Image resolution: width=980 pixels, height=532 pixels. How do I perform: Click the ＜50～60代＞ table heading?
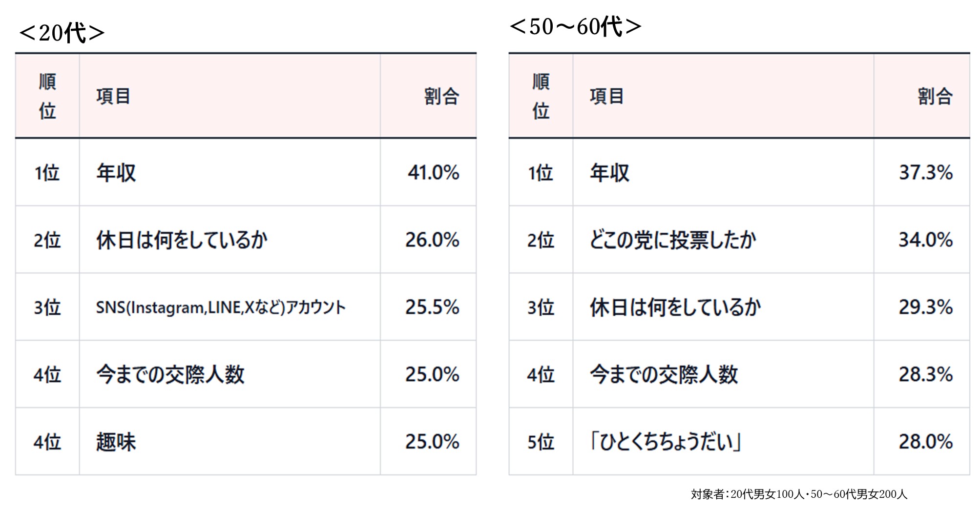pos(575,26)
